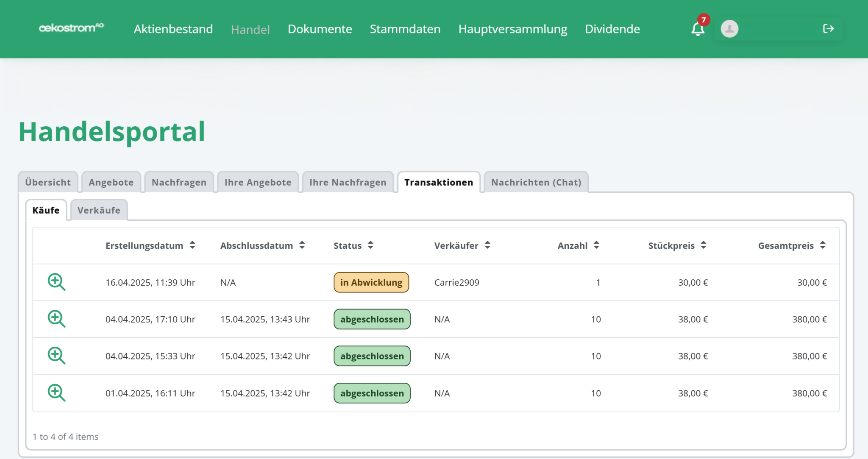
Task: Open the notification bell
Action: click(x=698, y=29)
